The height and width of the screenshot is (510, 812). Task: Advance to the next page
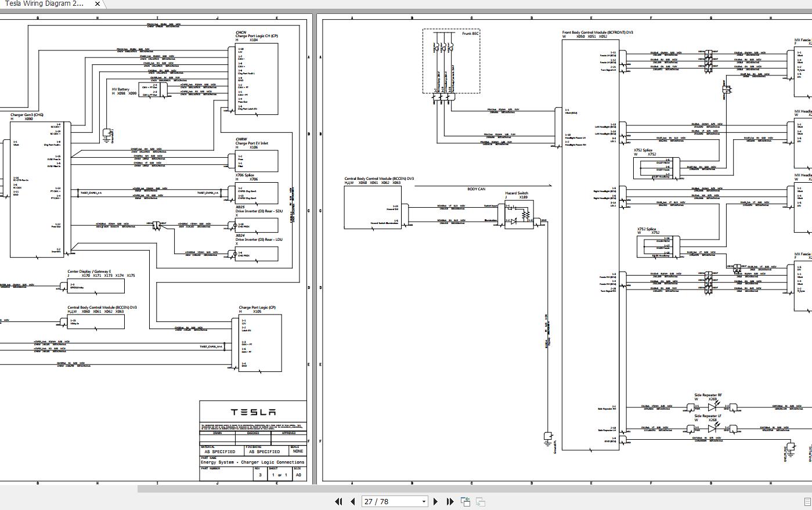(x=436, y=501)
